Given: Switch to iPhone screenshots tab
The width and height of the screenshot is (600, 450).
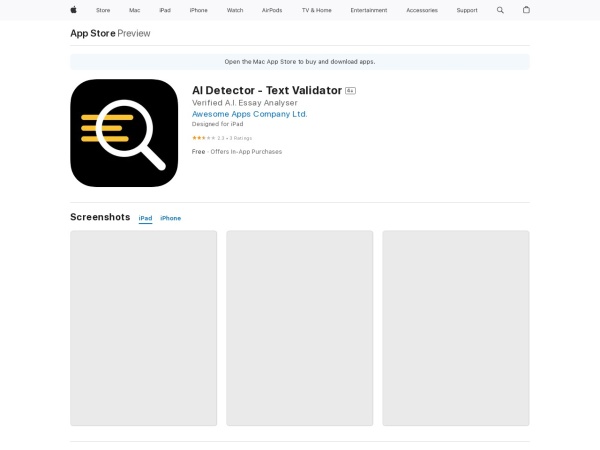Looking at the screenshot, I should pyautogui.click(x=171, y=218).
